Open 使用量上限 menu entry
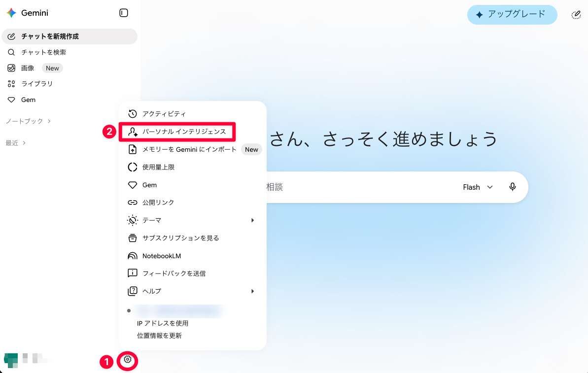The height and width of the screenshot is (373, 588). 192,167
